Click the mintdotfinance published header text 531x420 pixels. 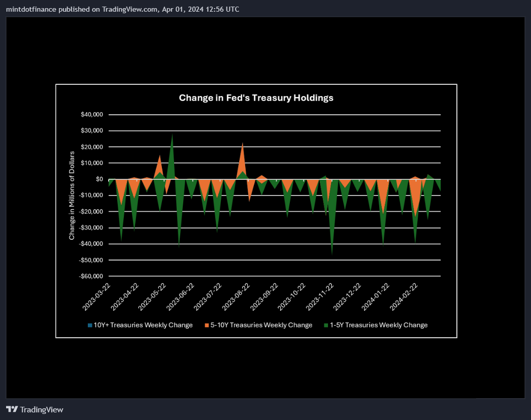122,9
